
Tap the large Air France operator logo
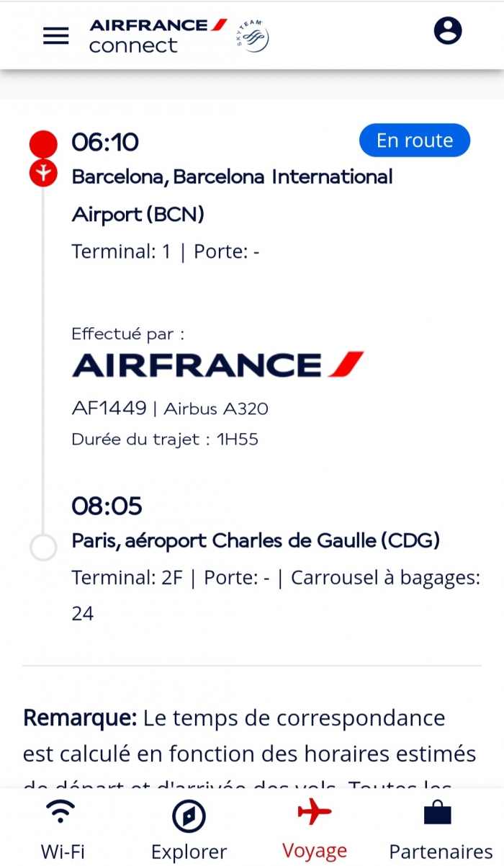coord(217,365)
